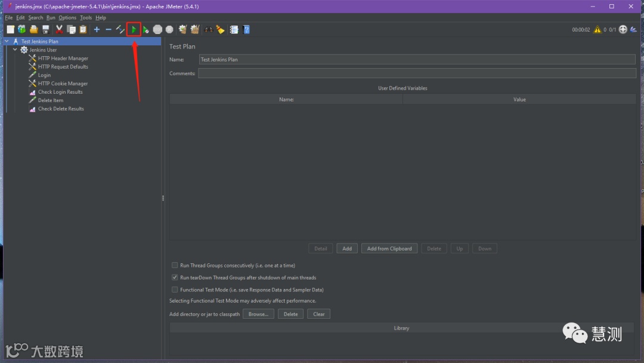Open the Run menu

tap(51, 18)
